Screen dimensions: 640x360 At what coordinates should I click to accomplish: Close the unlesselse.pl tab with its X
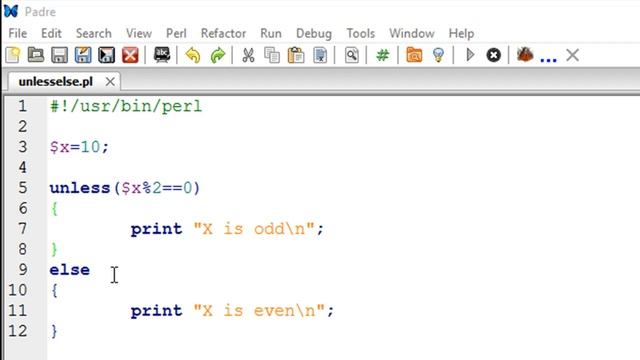[x=110, y=82]
